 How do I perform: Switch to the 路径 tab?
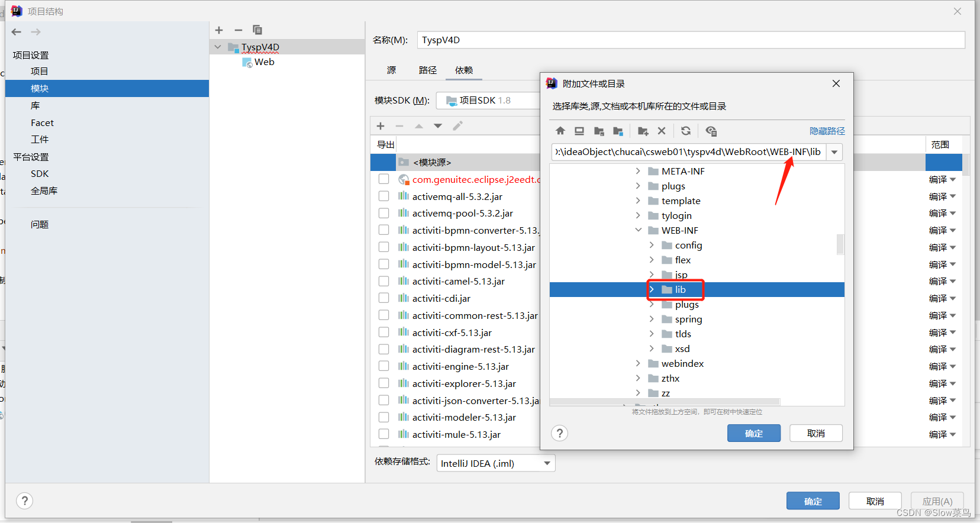click(427, 70)
